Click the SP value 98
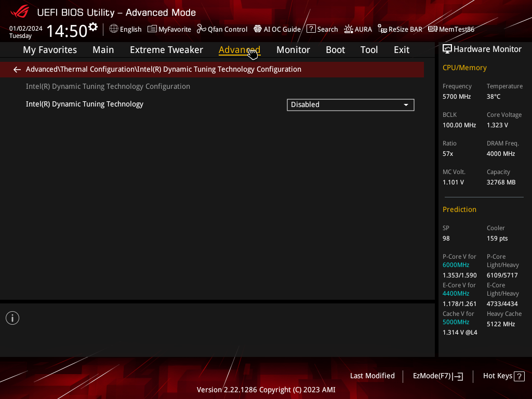The height and width of the screenshot is (399, 532). [x=446, y=238]
